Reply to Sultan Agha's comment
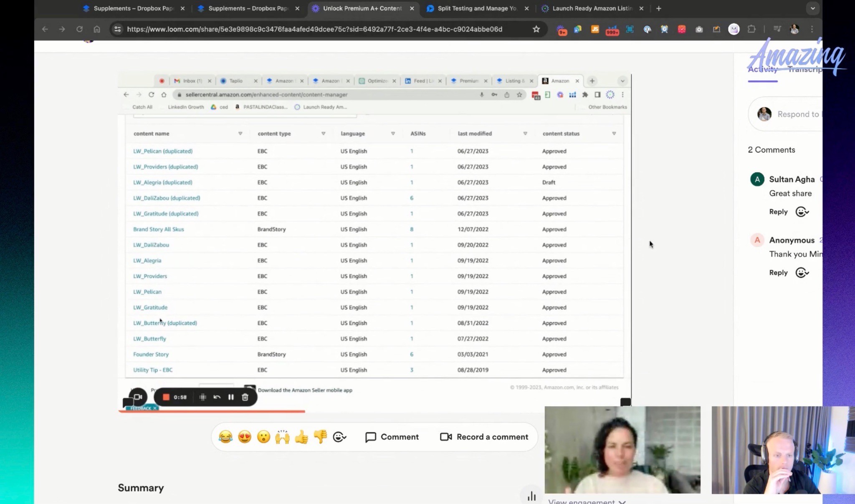855x504 pixels. tap(778, 212)
